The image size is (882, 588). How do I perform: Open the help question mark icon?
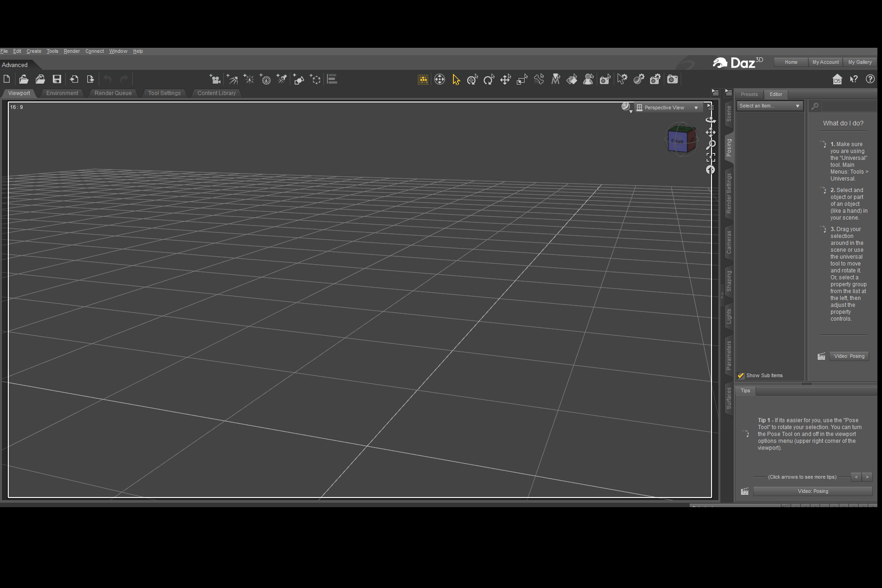[x=870, y=79]
